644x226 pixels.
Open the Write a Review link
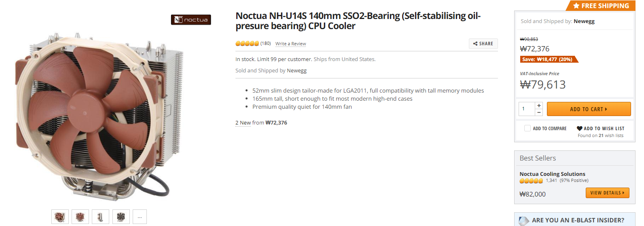[290, 44]
